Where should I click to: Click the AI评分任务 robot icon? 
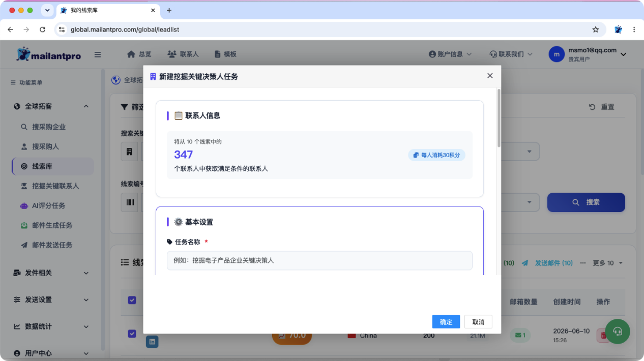coord(24,205)
